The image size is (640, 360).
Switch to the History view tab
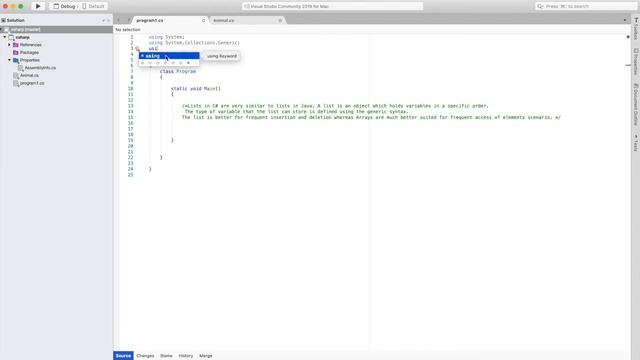tap(186, 356)
